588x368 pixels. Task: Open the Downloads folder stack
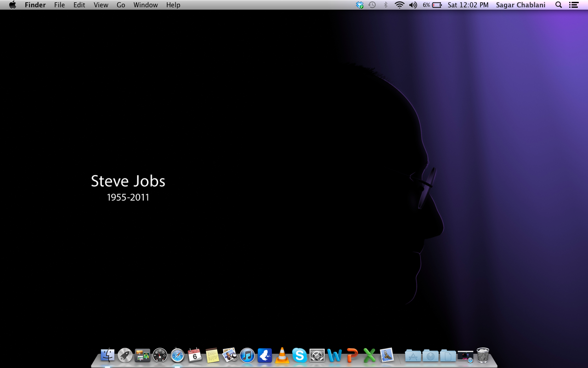point(430,355)
